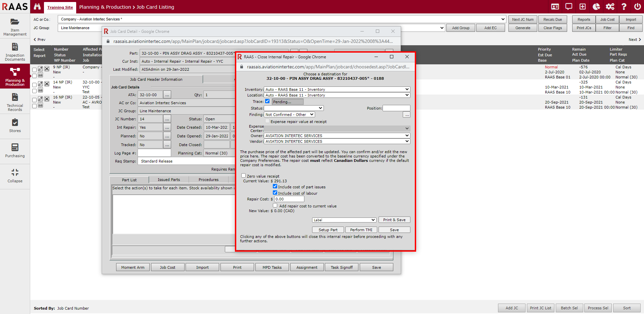The height and width of the screenshot is (314, 644).
Task: Delete job card 14 NP (IR) X icon
Action: tap(47, 84)
